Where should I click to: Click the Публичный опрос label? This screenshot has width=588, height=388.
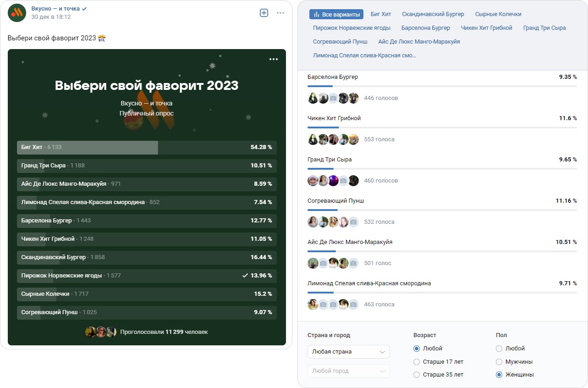(147, 113)
